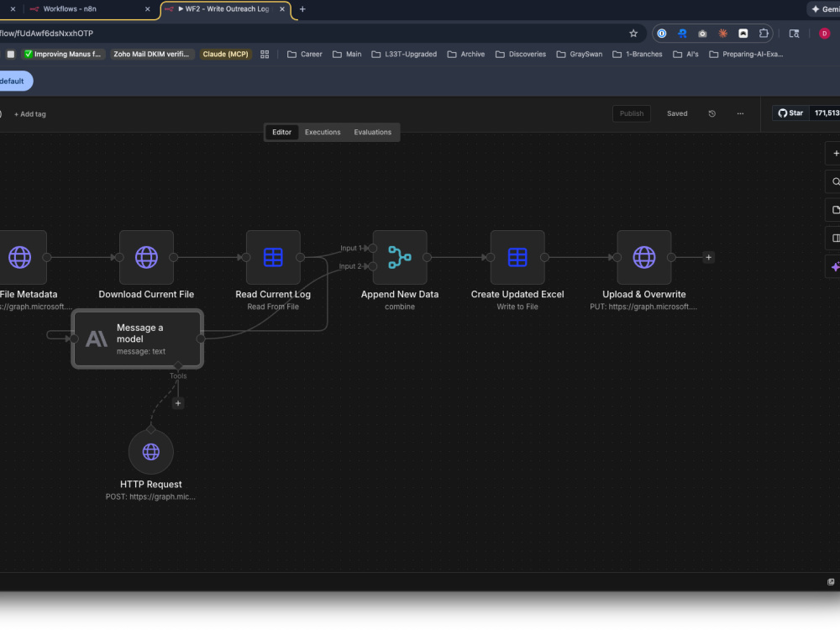Click the orange Claude extension icon
Image resolution: width=840 pixels, height=630 pixels.
(x=722, y=34)
